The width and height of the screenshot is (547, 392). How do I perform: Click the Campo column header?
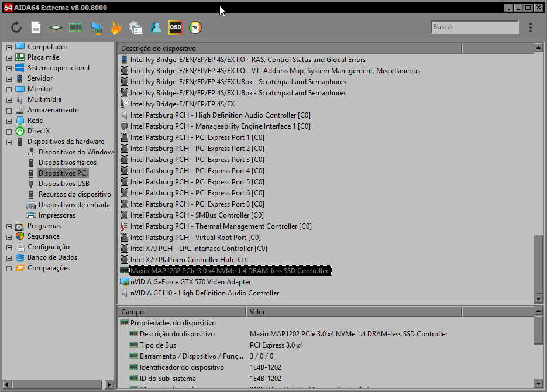coord(182,311)
